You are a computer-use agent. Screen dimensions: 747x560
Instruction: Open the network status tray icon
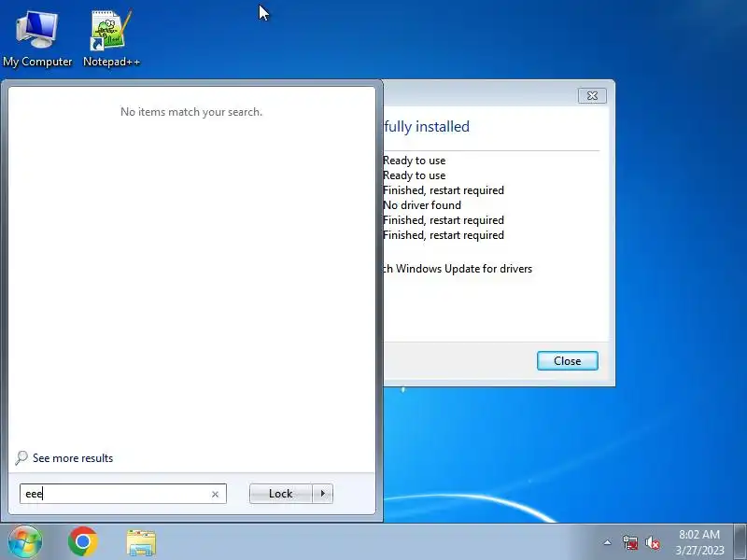tap(630, 542)
